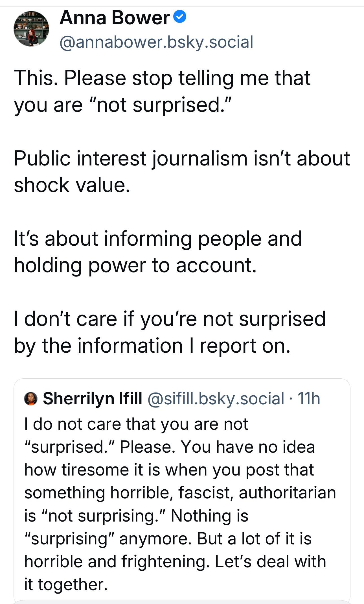The height and width of the screenshot is (604, 364).
Task: Click "Public interest journalism isn't about" line
Action: click(x=182, y=158)
